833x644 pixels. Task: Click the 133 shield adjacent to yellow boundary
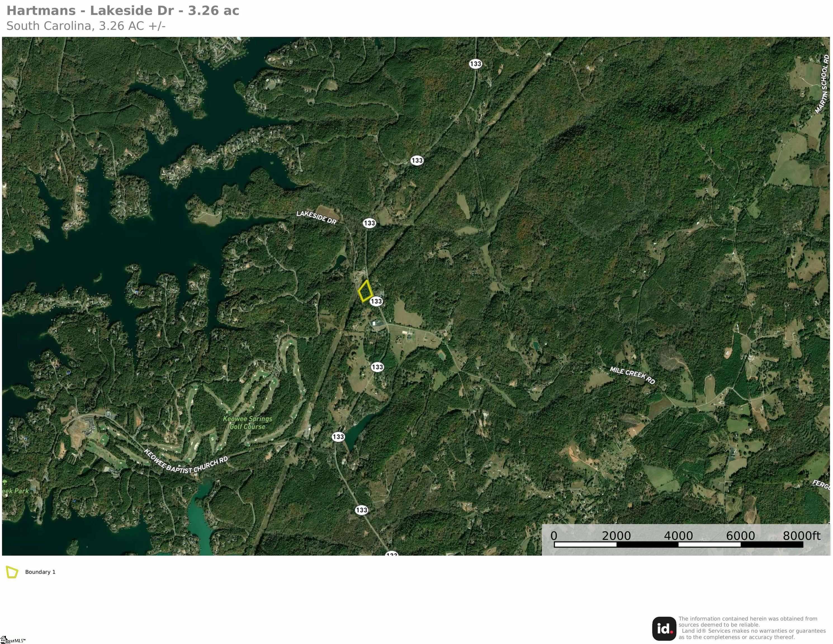pyautogui.click(x=376, y=301)
